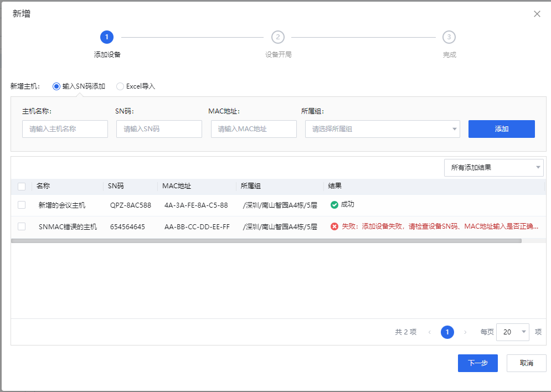551x392 pixels.
Task: Select the Excel导入 radio option
Action: click(x=120, y=86)
